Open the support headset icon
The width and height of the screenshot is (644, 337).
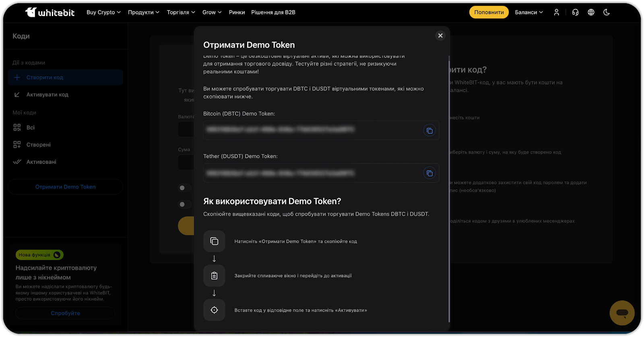[575, 12]
